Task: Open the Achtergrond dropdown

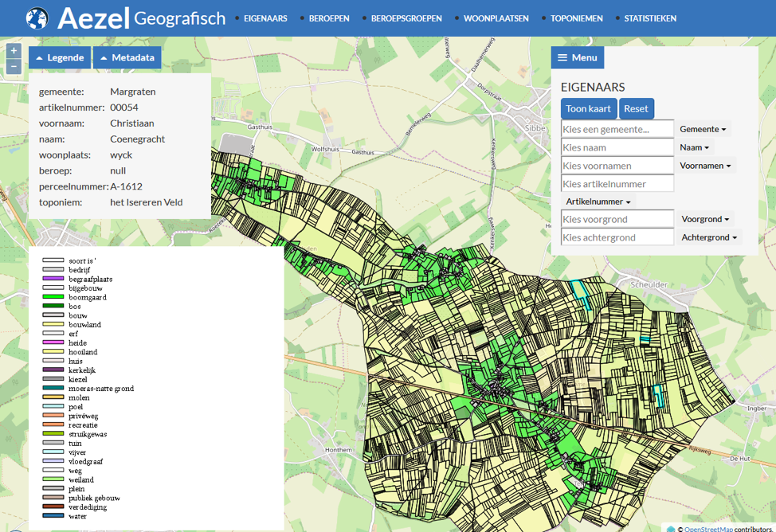Action: [x=708, y=237]
